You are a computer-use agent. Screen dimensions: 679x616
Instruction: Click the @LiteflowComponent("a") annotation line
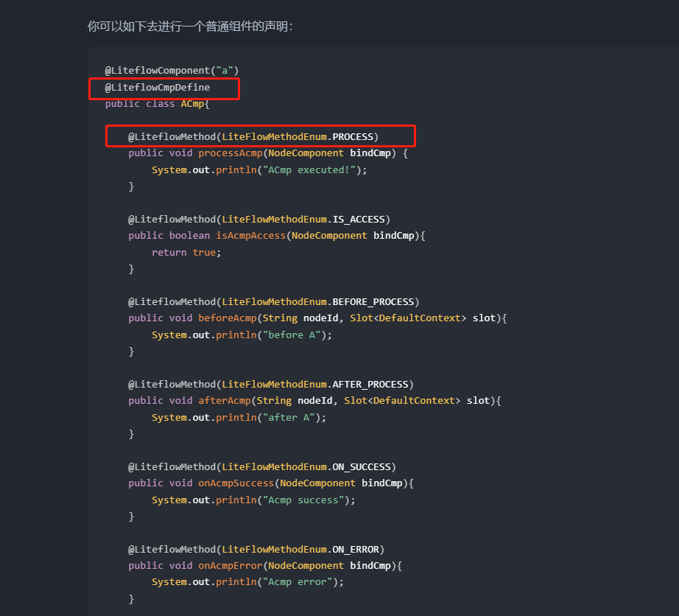click(x=172, y=71)
